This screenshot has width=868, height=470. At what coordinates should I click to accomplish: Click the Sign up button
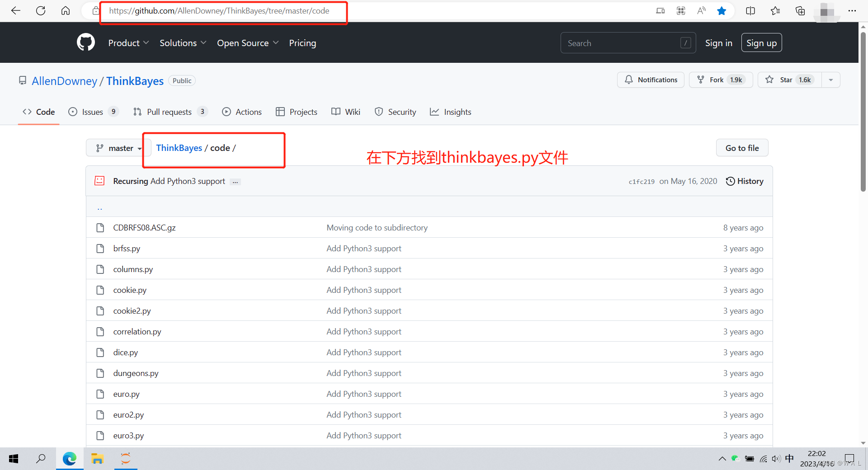761,43
